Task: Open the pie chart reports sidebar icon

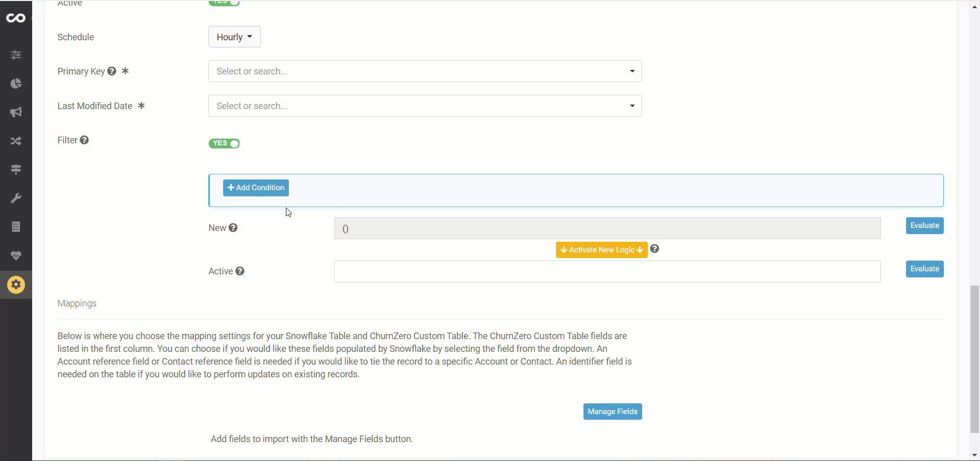Action: point(16,83)
